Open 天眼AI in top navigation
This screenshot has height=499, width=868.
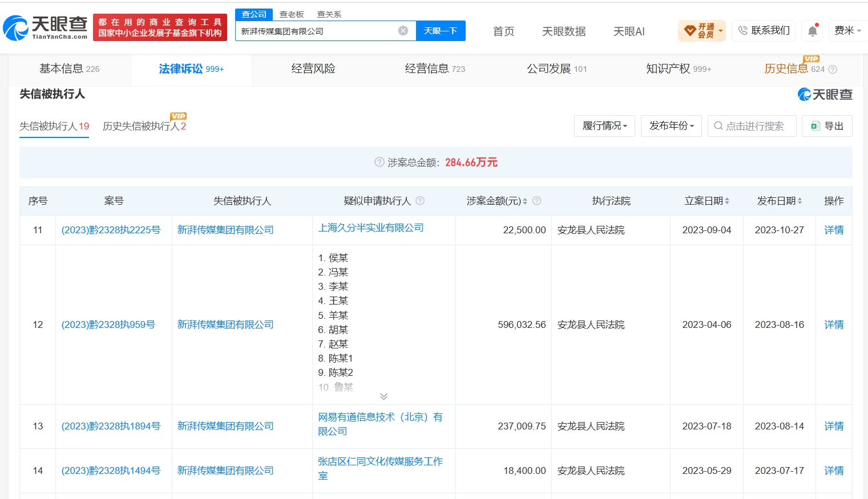(629, 31)
